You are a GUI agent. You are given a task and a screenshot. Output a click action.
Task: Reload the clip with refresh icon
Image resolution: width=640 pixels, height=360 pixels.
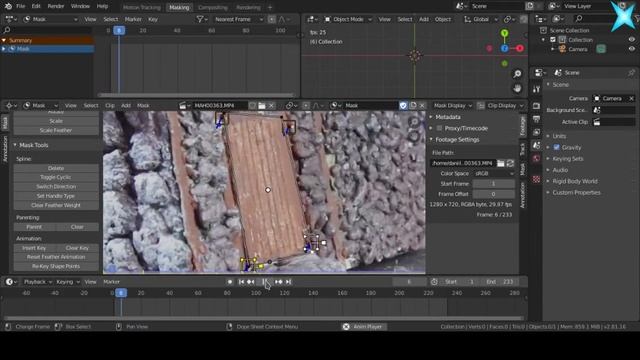coord(510,163)
